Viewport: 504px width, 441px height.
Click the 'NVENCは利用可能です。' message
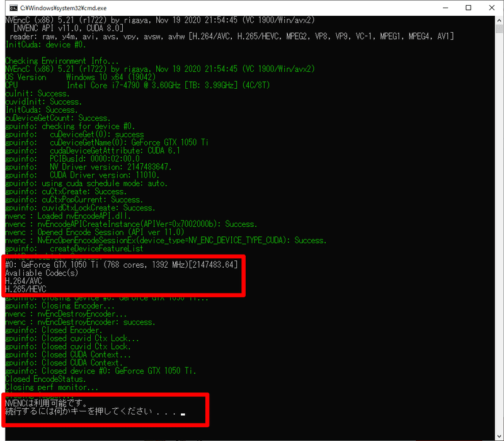pyautogui.click(x=47, y=403)
